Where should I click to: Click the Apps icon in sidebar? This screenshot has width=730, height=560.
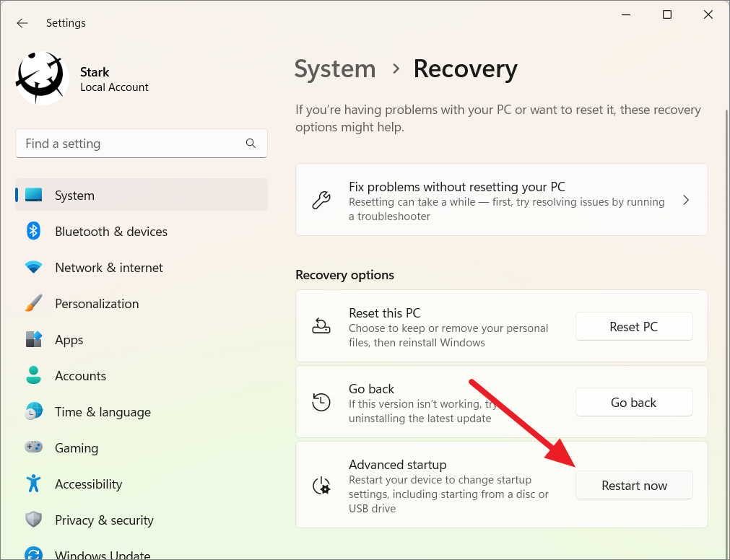coord(33,339)
